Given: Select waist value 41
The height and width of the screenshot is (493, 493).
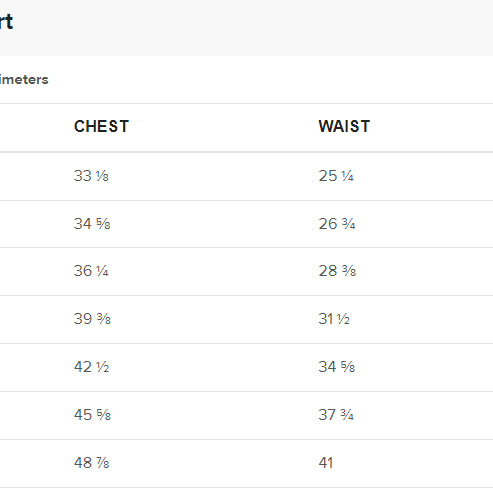Looking at the screenshot, I should point(326,463).
